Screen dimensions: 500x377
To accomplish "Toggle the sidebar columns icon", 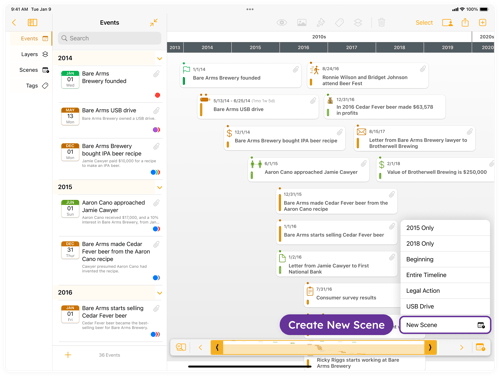I will click(x=32, y=22).
